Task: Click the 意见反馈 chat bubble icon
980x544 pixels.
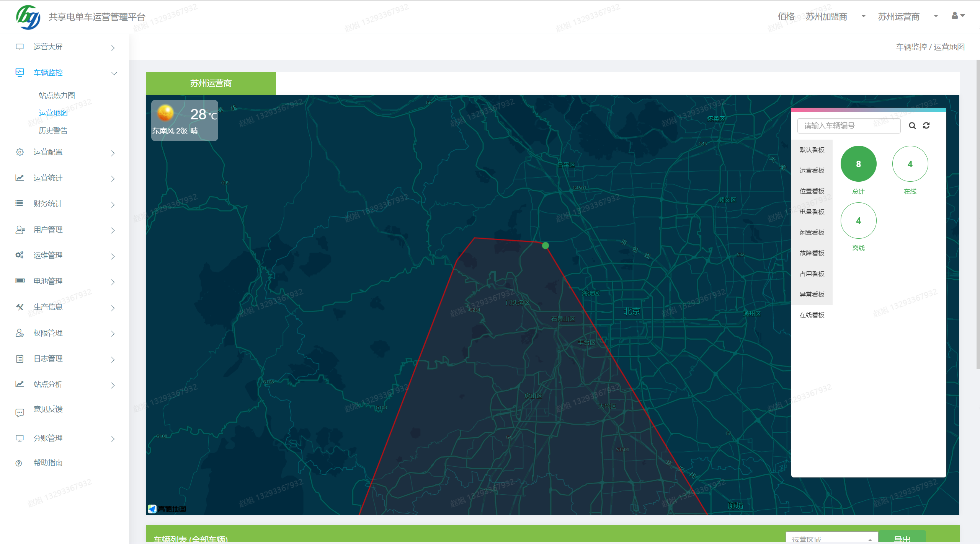Action: 20,412
